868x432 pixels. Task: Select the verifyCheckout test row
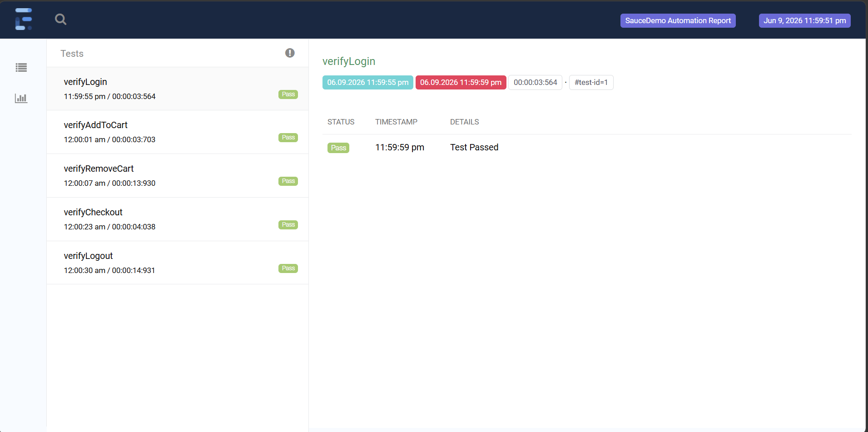tap(178, 219)
